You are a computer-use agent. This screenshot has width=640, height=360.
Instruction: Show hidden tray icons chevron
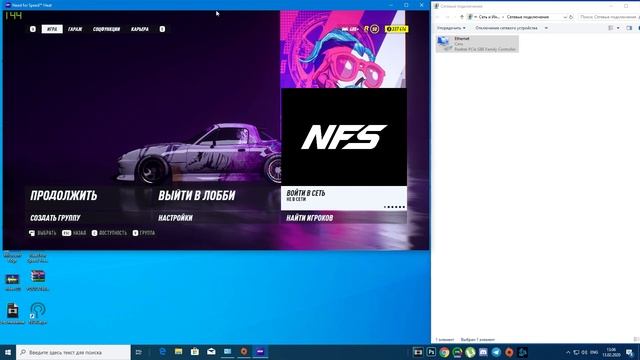tap(568, 352)
